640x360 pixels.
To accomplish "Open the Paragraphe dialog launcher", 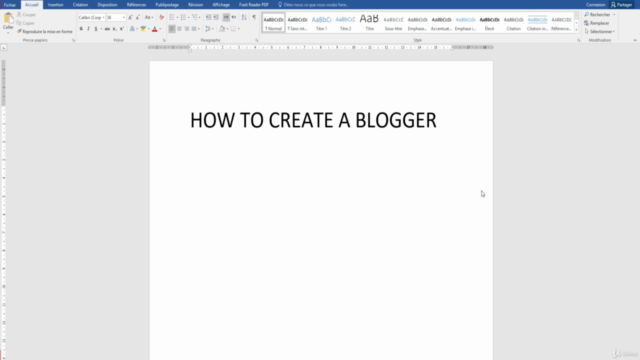I will (257, 40).
